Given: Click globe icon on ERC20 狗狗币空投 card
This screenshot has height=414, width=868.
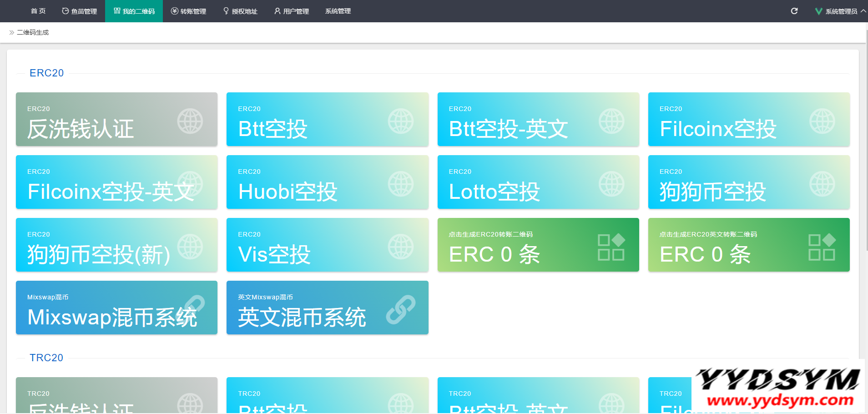Looking at the screenshot, I should (822, 184).
